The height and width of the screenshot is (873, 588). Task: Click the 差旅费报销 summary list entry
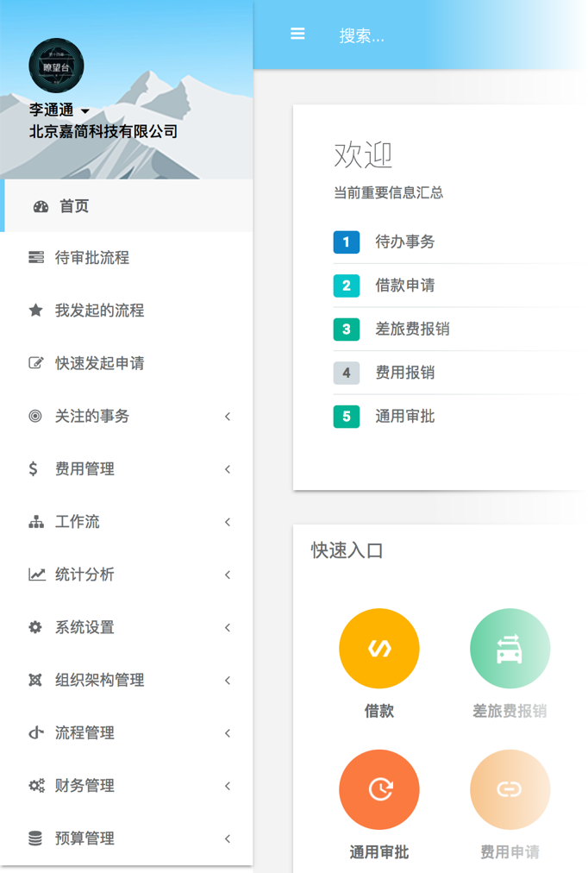click(412, 329)
